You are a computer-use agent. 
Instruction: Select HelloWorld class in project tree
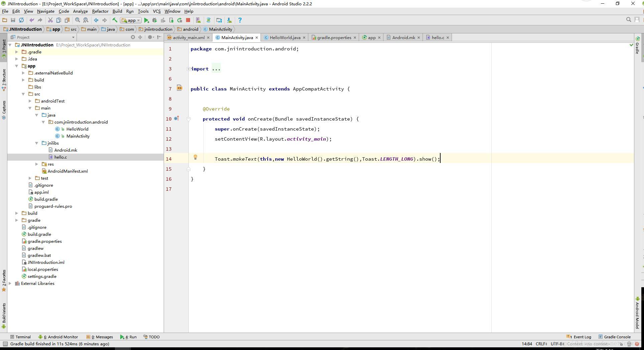(77, 129)
